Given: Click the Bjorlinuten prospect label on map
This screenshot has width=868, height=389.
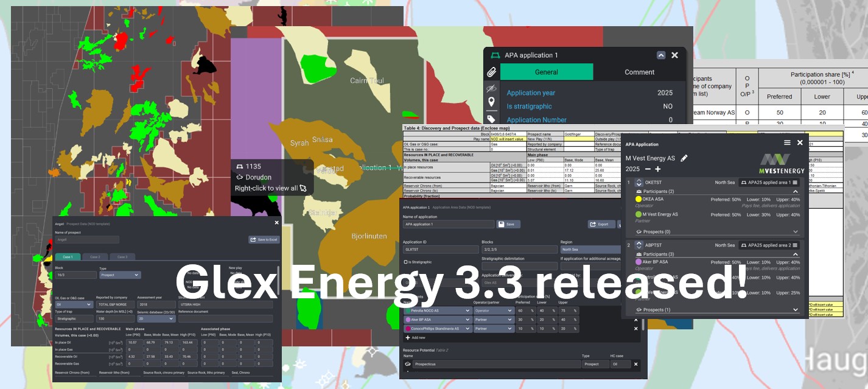Looking at the screenshot, I should 369,236.
